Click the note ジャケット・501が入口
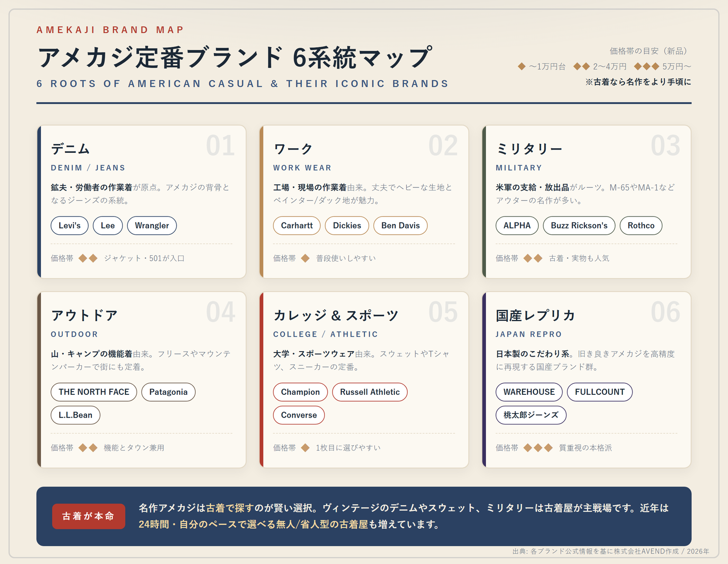 [x=144, y=258]
